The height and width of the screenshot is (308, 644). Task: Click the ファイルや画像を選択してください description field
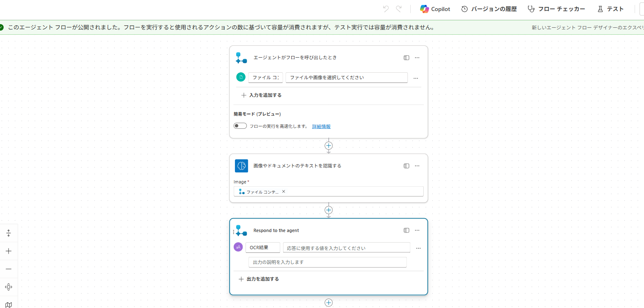coord(347,78)
